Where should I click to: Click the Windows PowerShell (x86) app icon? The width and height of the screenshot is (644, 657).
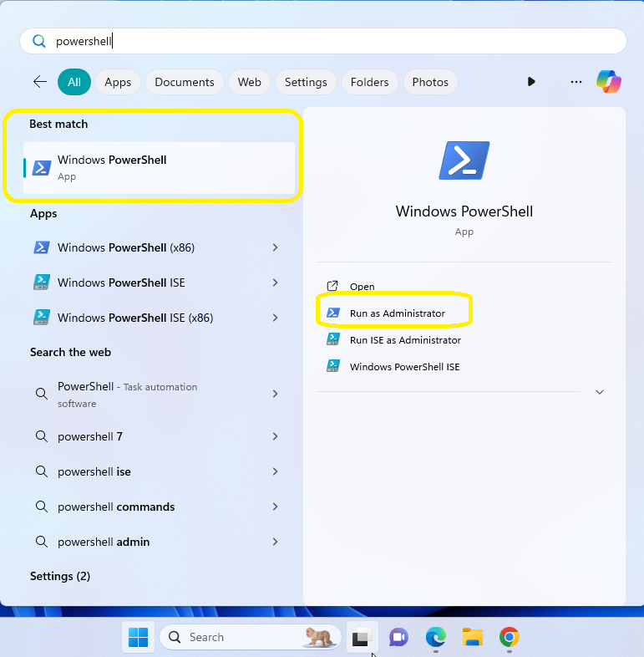(x=42, y=247)
